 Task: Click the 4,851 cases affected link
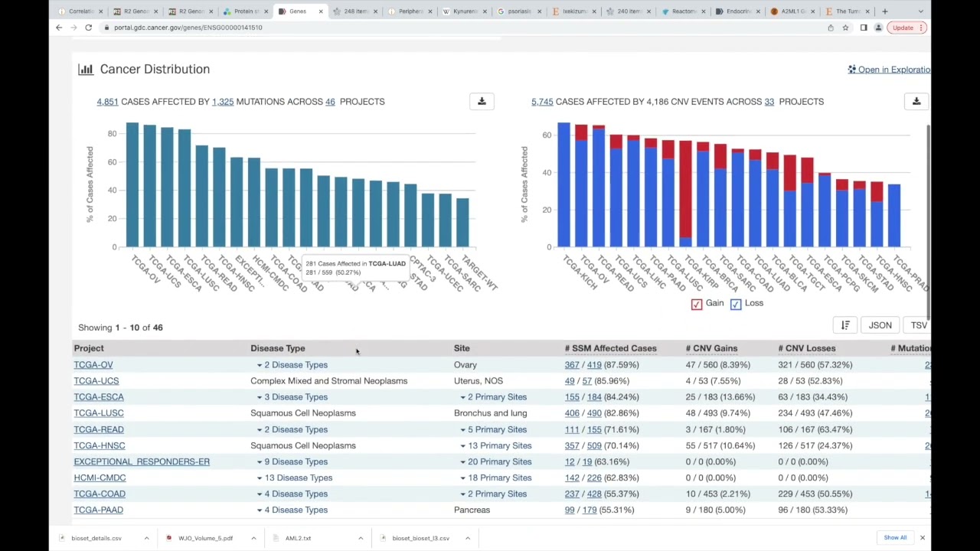tap(107, 102)
